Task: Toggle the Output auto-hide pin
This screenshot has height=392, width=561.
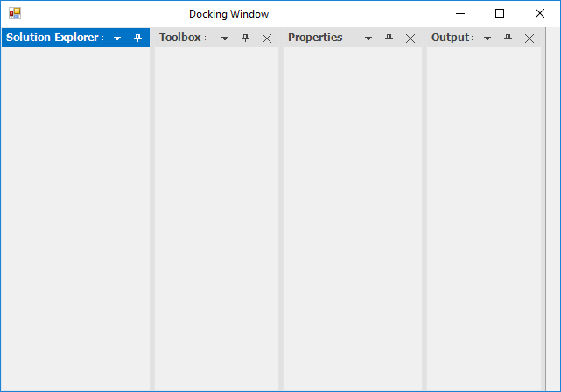Action: (508, 38)
